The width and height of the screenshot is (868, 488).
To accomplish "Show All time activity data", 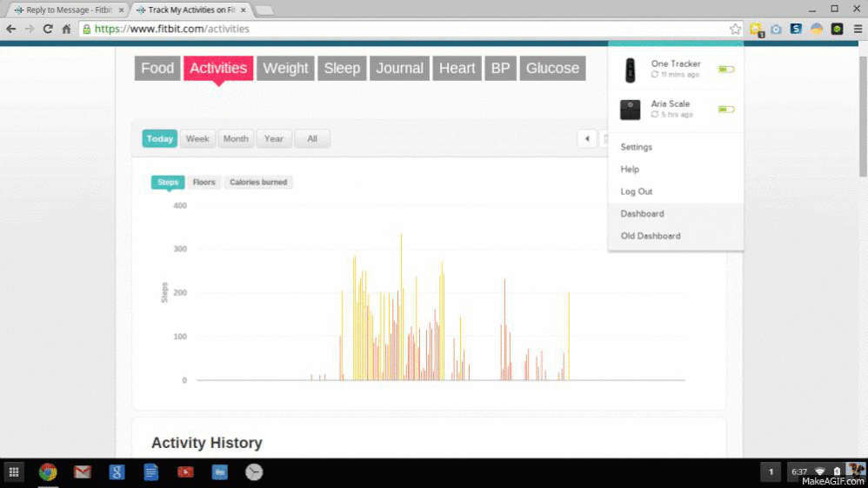I will (312, 138).
